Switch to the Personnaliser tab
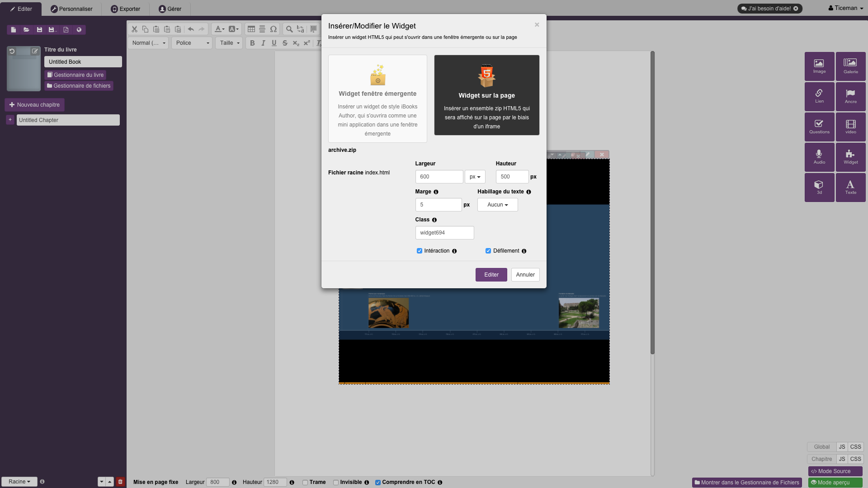 pos(71,9)
